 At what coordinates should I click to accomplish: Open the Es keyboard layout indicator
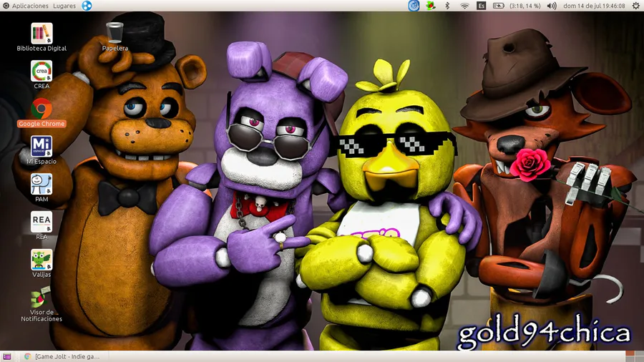(x=482, y=6)
